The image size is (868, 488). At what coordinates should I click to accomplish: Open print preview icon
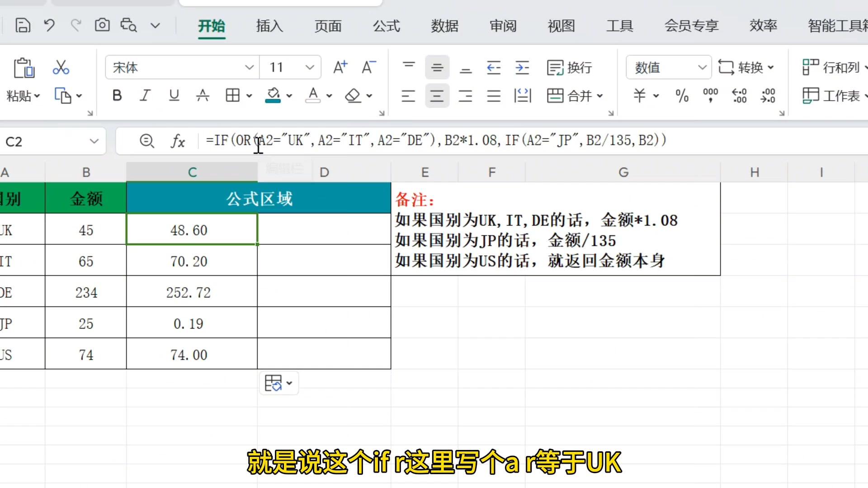(129, 25)
